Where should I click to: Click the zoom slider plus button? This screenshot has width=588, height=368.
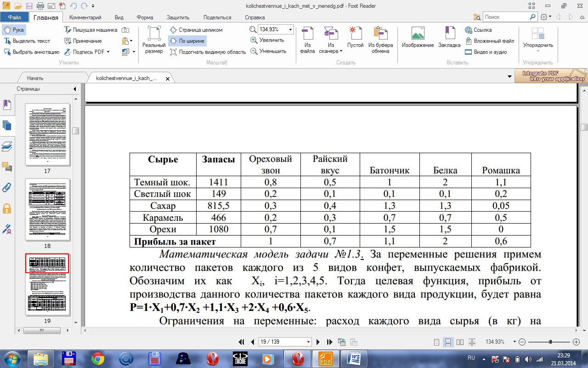(577, 342)
